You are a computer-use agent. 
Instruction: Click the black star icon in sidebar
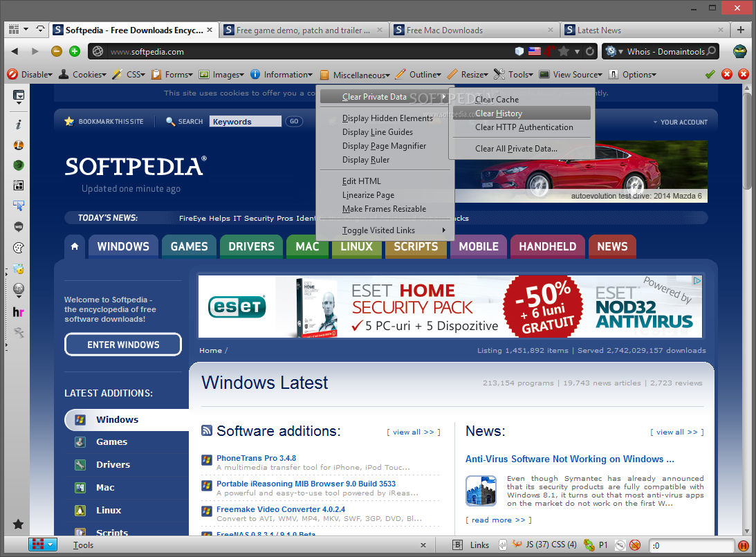click(18, 524)
